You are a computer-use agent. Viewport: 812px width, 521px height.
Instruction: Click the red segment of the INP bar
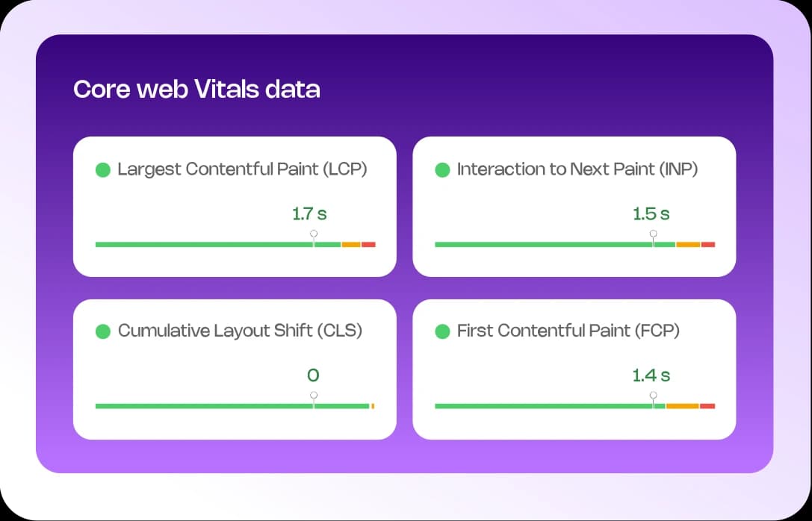pyautogui.click(x=708, y=244)
